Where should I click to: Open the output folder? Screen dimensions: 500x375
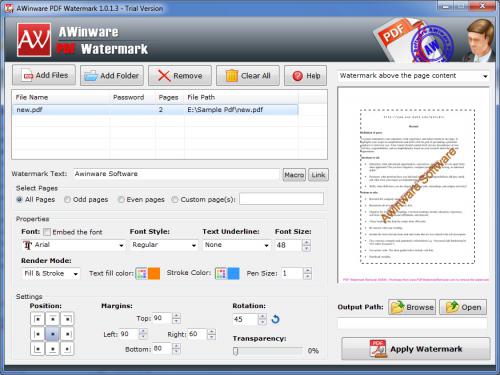tap(463, 307)
